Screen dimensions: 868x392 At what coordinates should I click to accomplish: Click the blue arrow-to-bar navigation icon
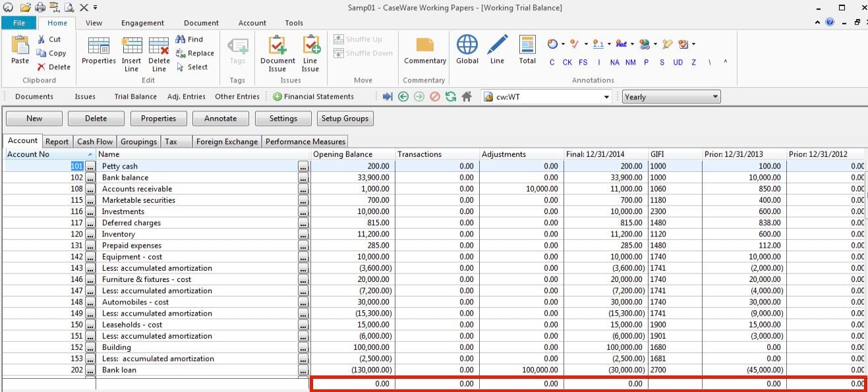click(x=388, y=96)
